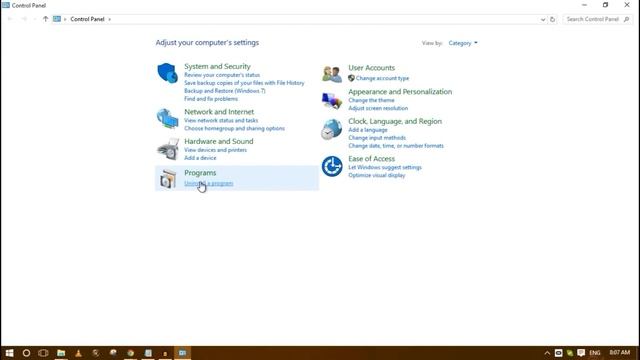This screenshot has height=360, width=640.
Task: Click the Programs category icon
Action: [x=168, y=179]
